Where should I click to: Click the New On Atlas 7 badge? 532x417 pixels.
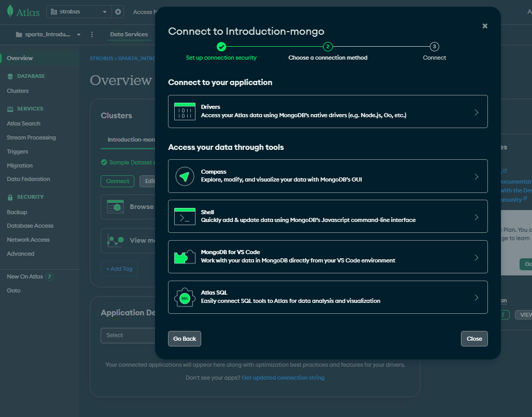point(50,276)
